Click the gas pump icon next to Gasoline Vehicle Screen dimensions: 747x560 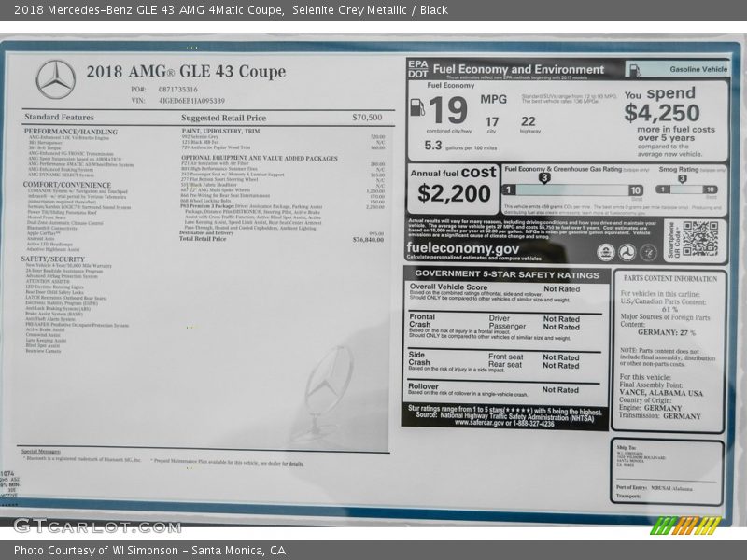[634, 70]
